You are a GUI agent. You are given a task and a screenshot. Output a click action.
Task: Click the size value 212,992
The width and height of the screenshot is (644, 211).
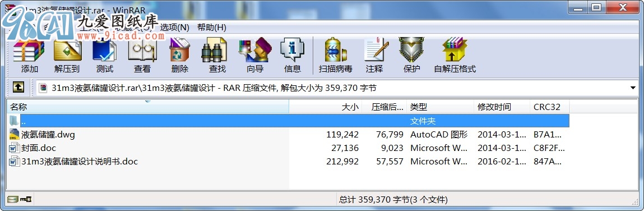(x=342, y=162)
